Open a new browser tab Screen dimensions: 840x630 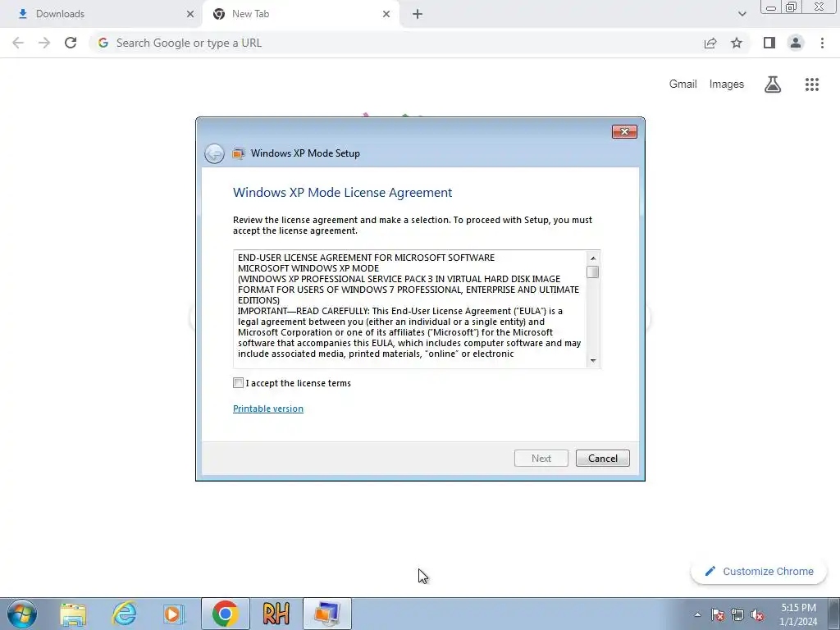[x=418, y=15]
